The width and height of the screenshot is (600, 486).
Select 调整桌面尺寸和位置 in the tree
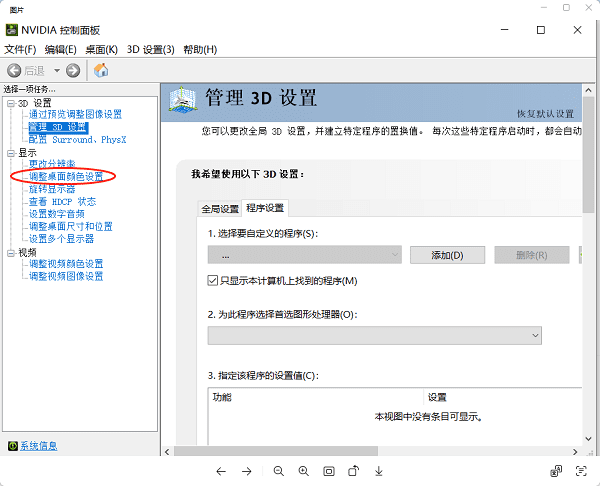pyautogui.click(x=71, y=227)
